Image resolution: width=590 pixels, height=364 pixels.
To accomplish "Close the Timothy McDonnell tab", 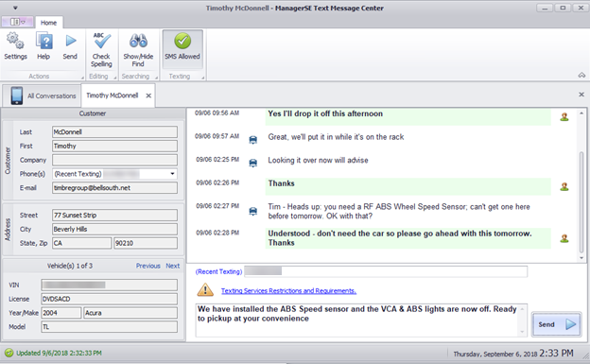I will pos(148,95).
